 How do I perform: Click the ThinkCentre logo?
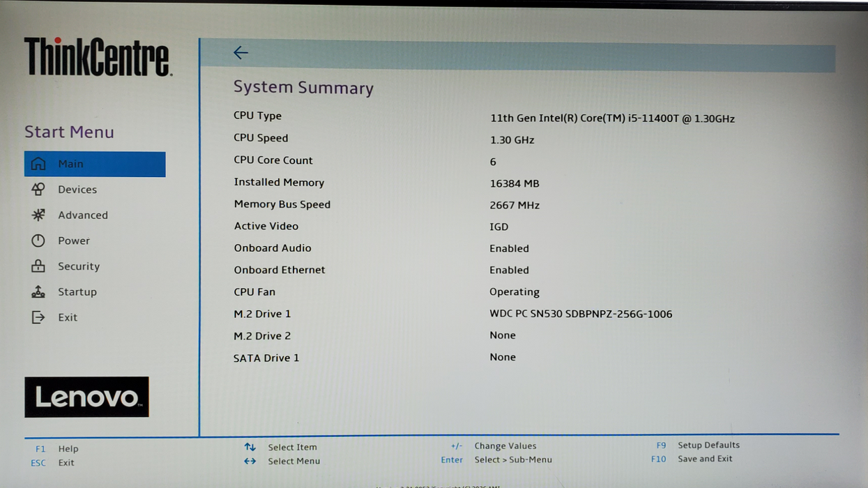point(98,56)
